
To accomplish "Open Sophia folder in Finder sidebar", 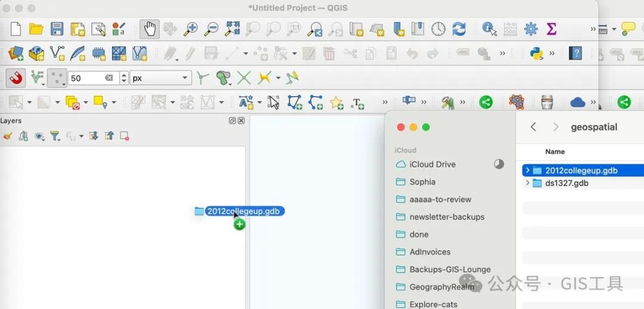I will 416,181.
